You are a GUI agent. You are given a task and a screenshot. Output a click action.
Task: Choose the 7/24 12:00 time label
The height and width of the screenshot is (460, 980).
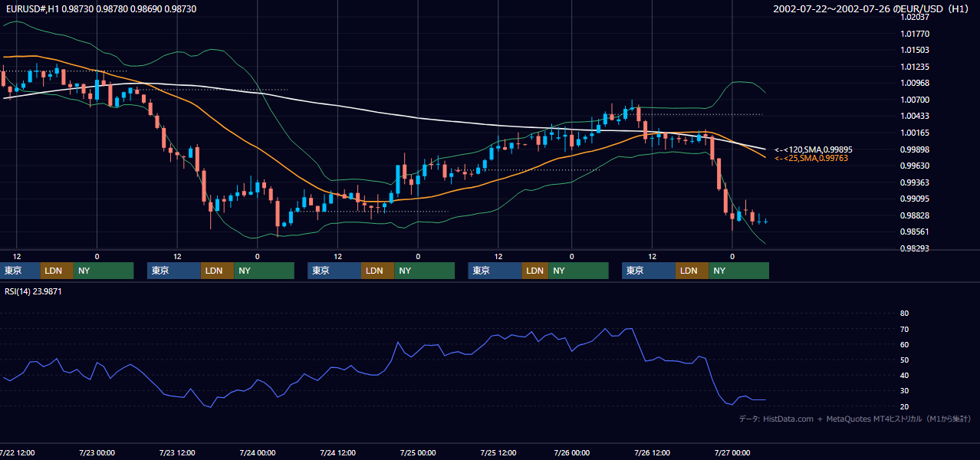337,452
